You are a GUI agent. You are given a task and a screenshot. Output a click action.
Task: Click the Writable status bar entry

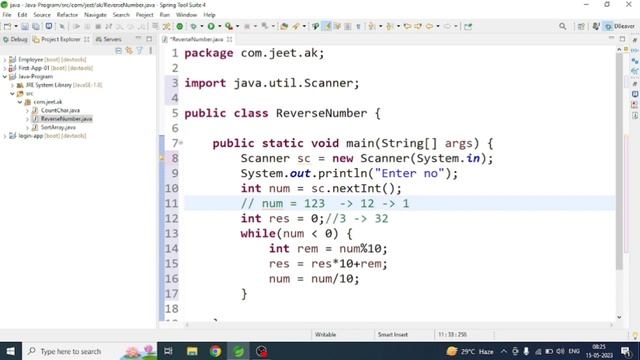click(x=325, y=335)
